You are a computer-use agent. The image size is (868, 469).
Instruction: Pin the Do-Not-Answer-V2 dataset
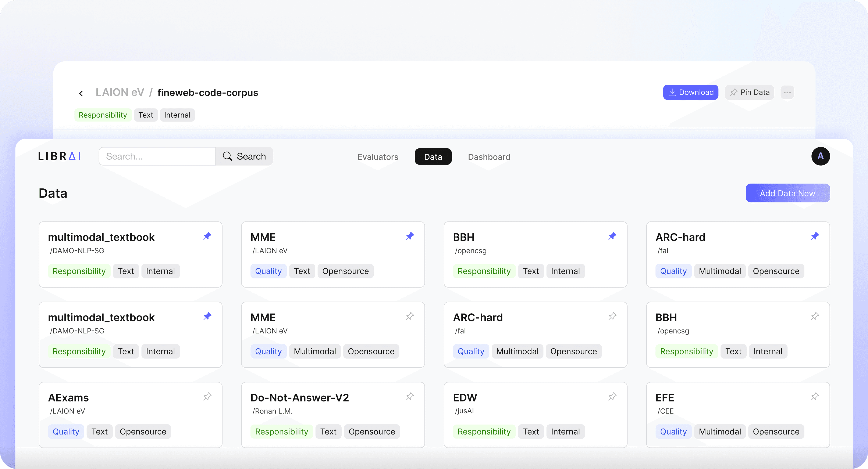[410, 397]
